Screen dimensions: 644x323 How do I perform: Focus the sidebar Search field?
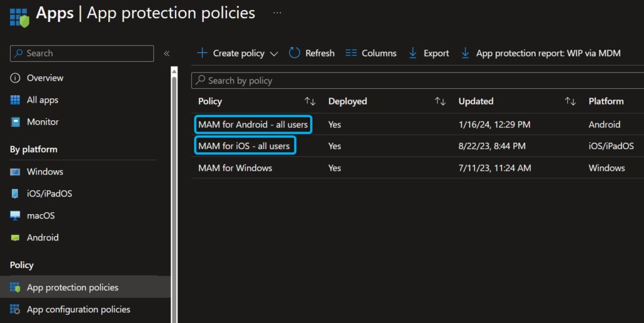[x=82, y=54]
